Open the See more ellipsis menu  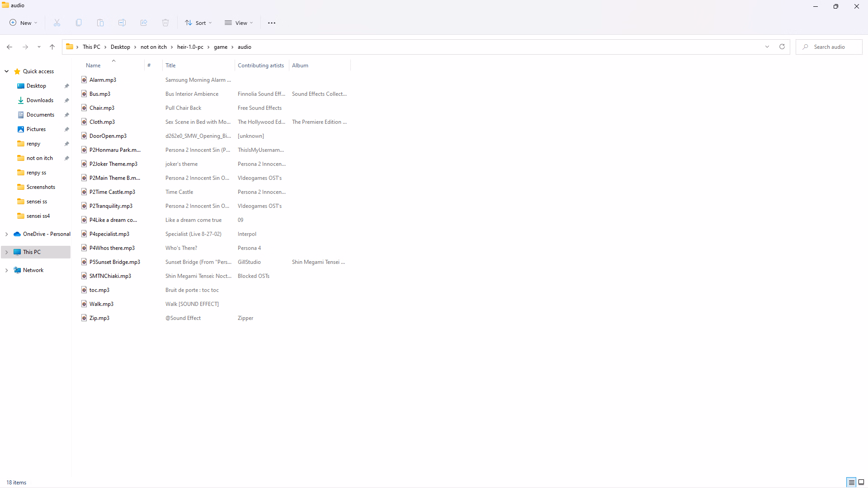[x=272, y=23]
